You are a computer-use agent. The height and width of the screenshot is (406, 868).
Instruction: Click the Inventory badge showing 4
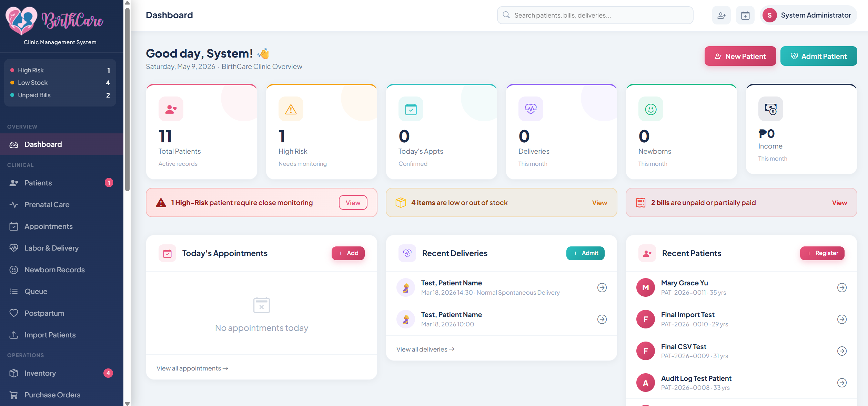(108, 373)
